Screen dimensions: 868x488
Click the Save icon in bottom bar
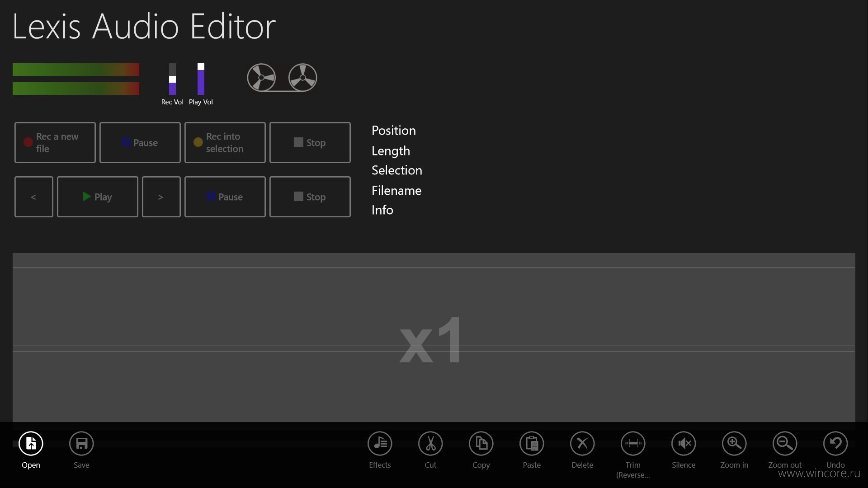[81, 444]
